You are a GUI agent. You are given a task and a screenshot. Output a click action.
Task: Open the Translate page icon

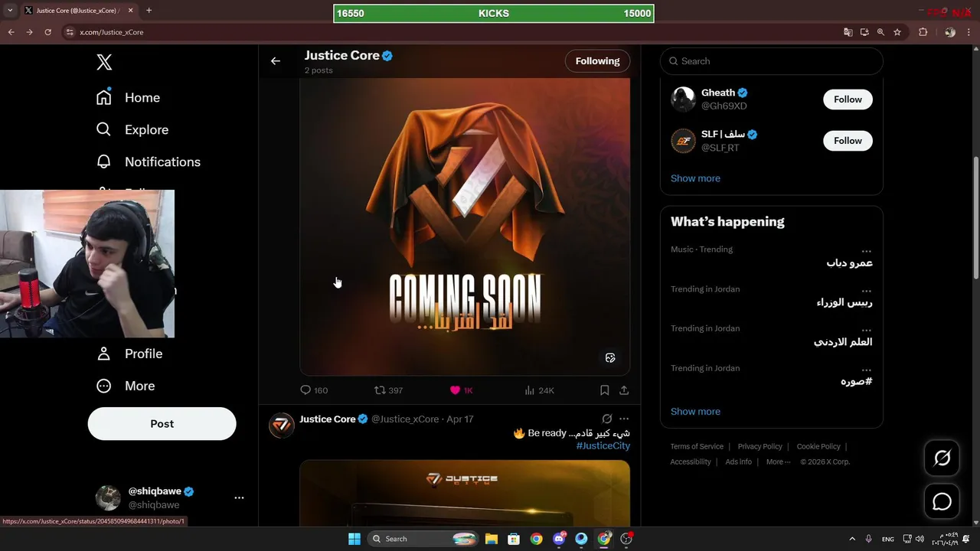click(x=848, y=32)
